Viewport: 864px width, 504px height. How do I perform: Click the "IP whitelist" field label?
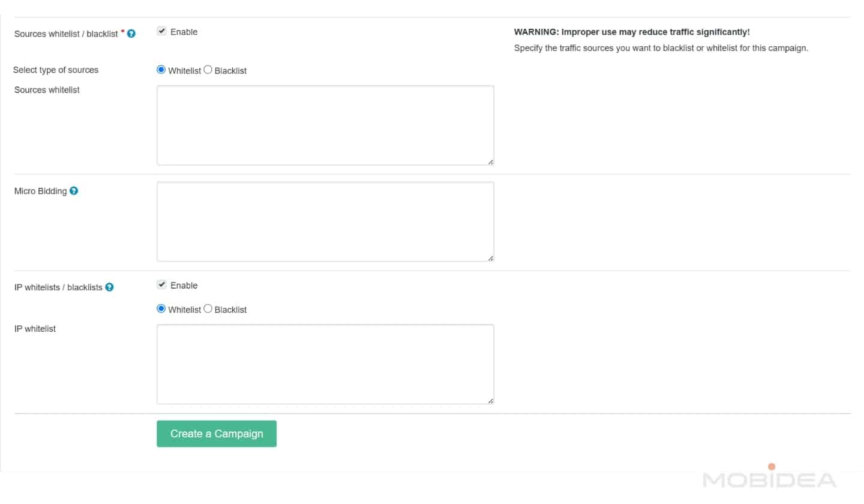click(35, 329)
